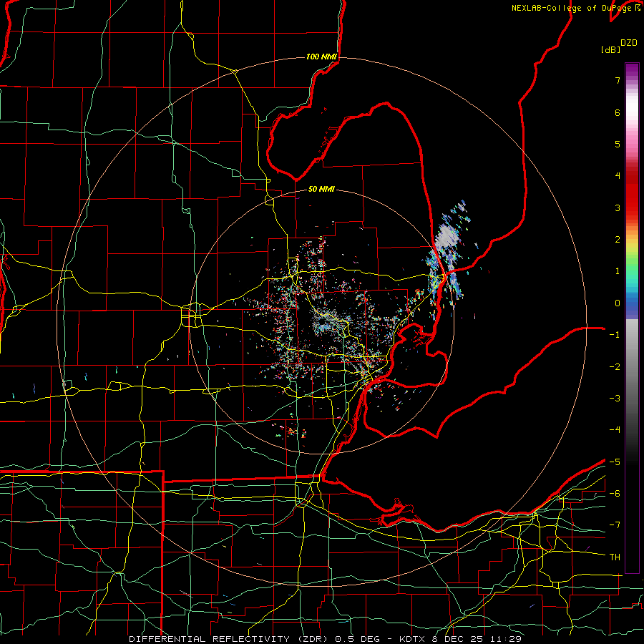Select the -2 value on the color scale
Screen dimensions: 644x644
(x=615, y=367)
